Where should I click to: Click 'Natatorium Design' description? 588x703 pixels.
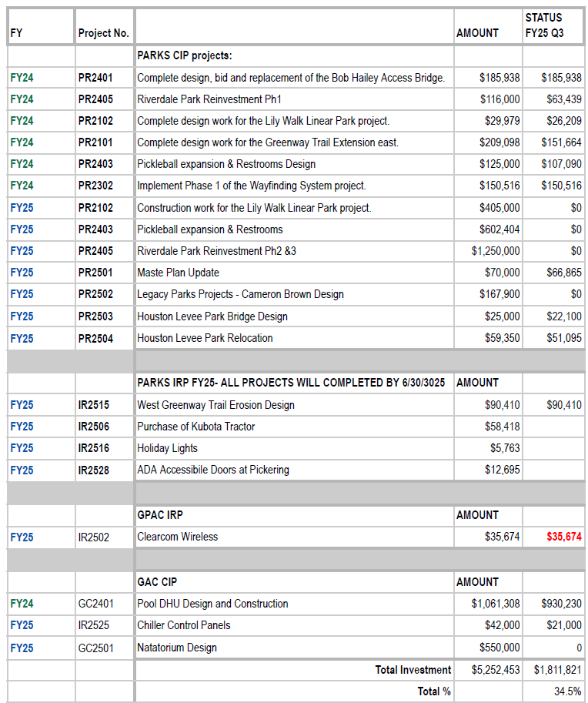tap(177, 648)
